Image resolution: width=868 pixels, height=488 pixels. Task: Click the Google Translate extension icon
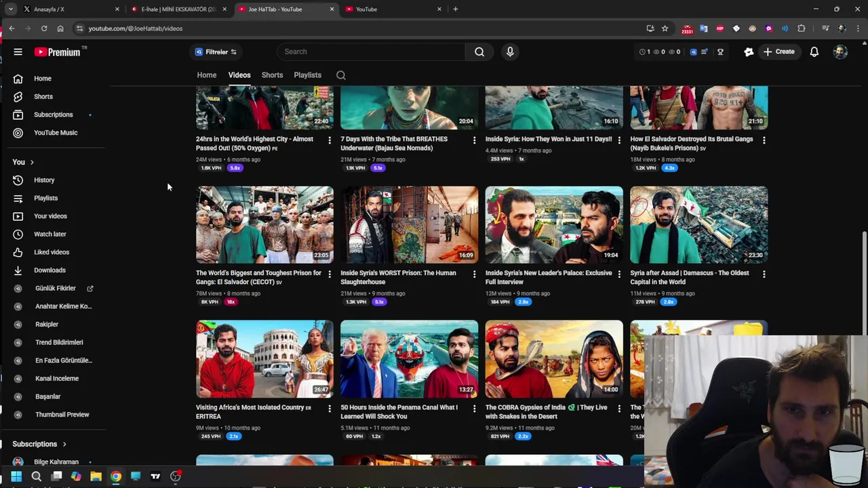(703, 28)
